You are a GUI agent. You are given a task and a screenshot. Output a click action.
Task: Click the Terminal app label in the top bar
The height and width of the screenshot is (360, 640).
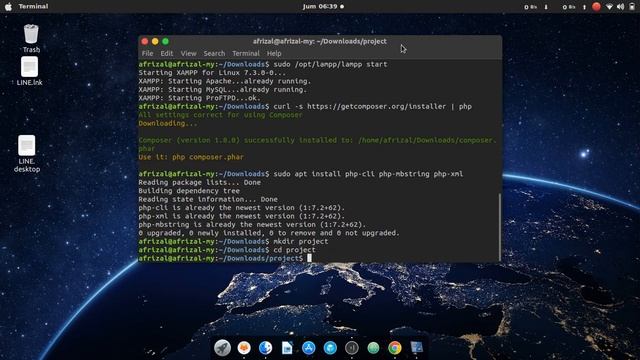point(33,7)
